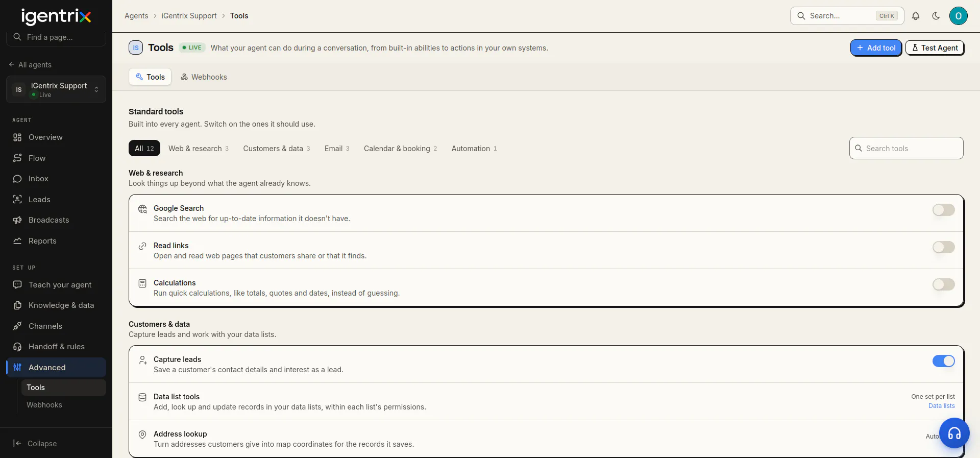
Task: Click the igentrix logo
Action: [x=56, y=16]
